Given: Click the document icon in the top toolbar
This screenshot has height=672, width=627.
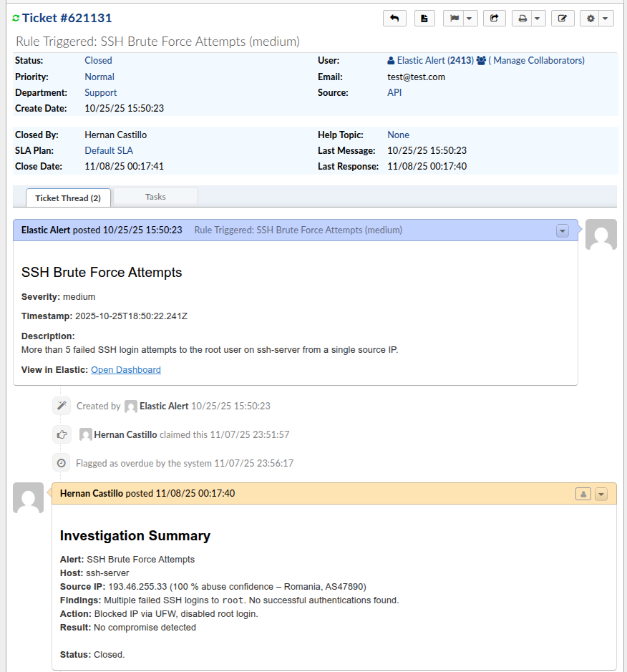Looking at the screenshot, I should 424,18.
